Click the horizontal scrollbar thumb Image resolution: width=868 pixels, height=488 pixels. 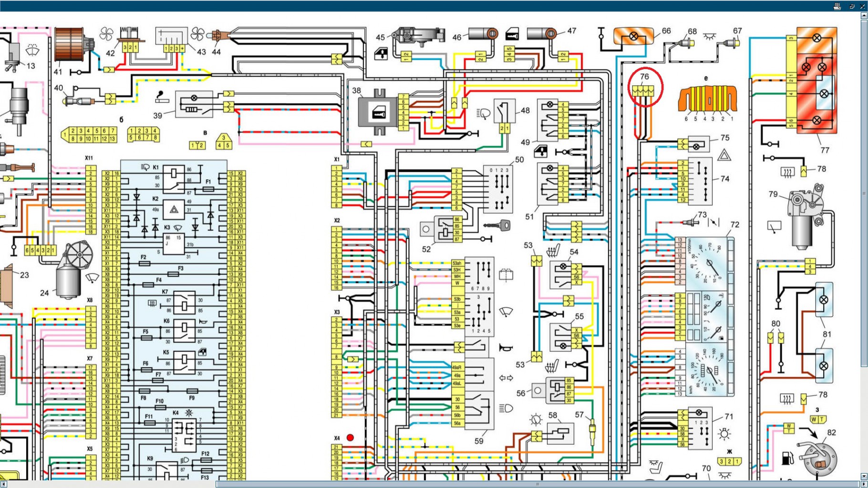click(537, 484)
